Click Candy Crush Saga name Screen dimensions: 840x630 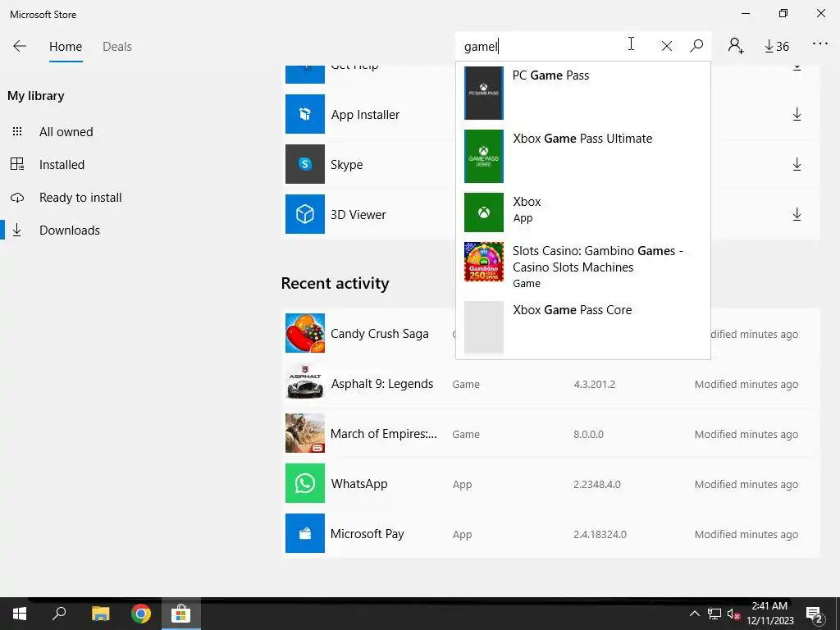pyautogui.click(x=379, y=334)
